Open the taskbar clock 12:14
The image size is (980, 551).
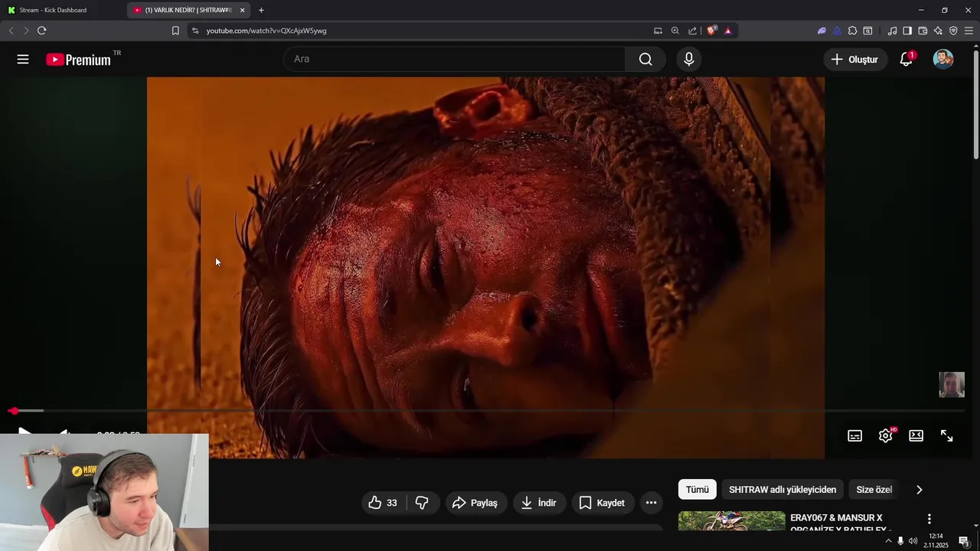point(936,540)
